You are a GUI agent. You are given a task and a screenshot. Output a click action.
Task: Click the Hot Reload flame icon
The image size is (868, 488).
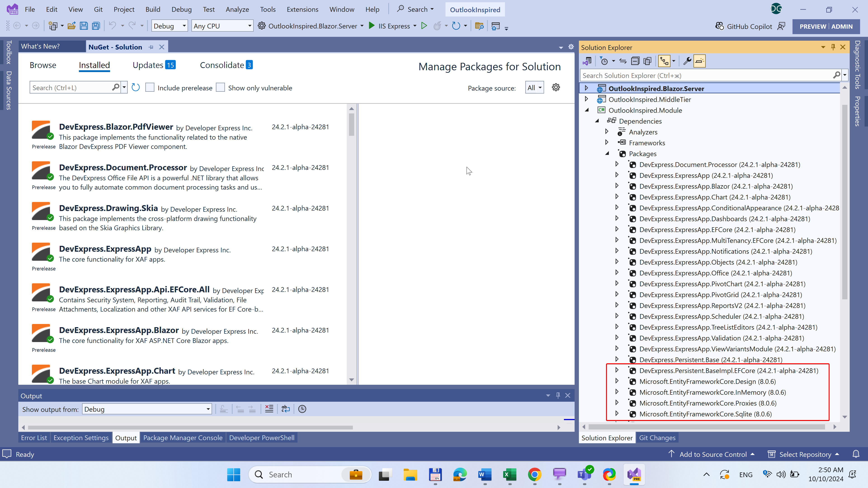coord(437,26)
